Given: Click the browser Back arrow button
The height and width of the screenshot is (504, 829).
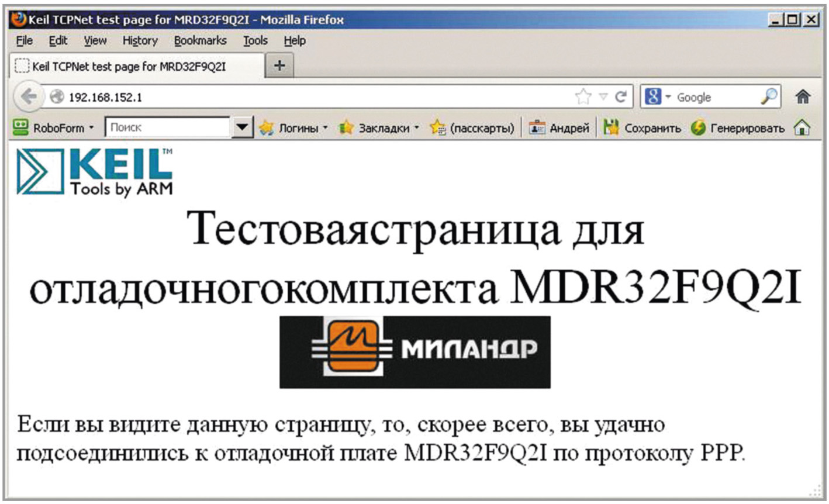Looking at the screenshot, I should 29,96.
